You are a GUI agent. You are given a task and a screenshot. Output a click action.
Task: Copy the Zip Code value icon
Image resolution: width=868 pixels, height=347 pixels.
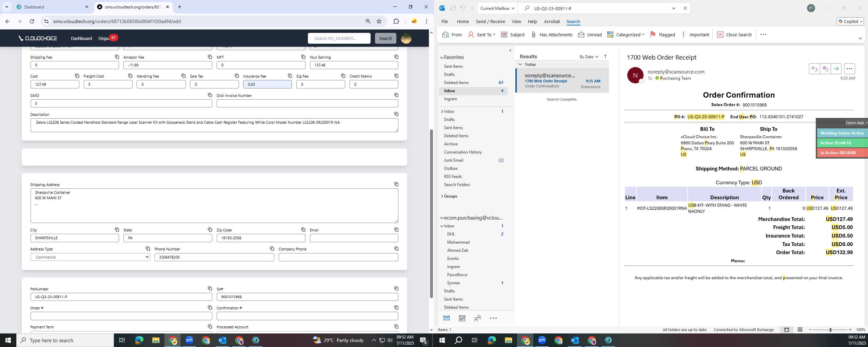pyautogui.click(x=303, y=229)
